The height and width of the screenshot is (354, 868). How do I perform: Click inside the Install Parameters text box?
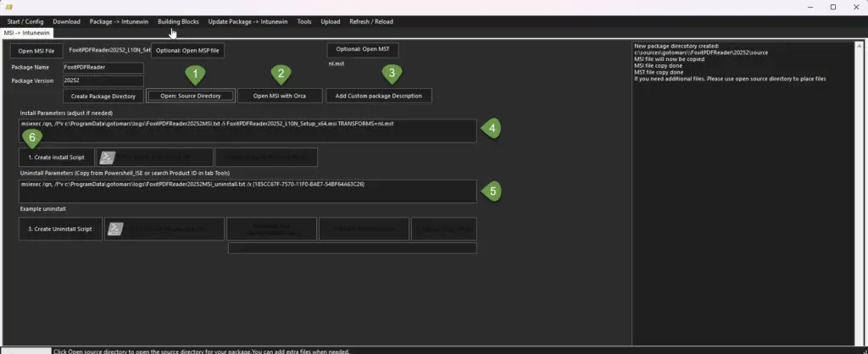(248, 130)
